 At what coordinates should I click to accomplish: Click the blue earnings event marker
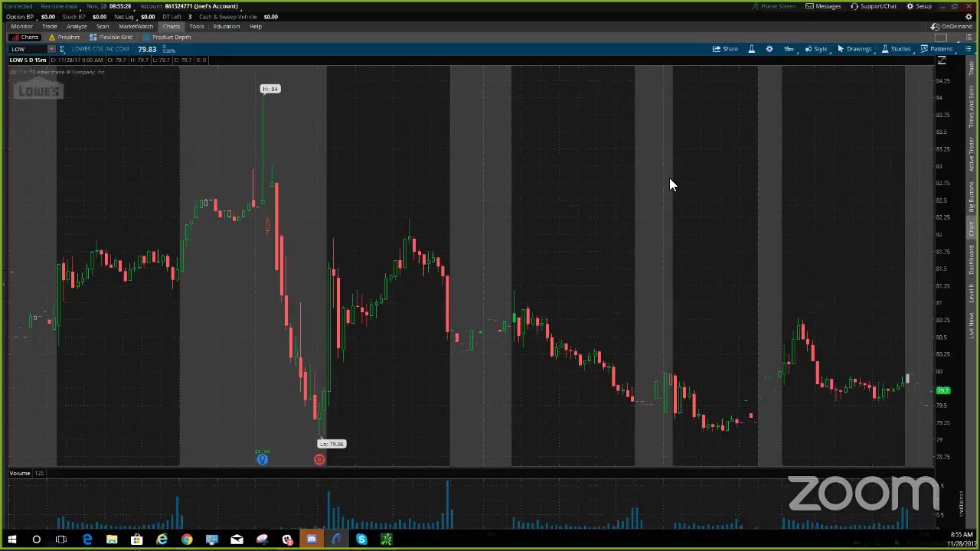click(262, 458)
